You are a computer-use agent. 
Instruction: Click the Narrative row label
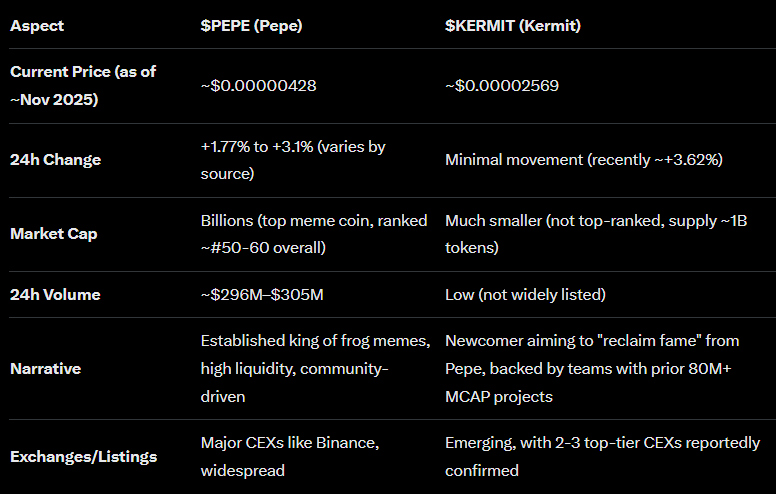pyautogui.click(x=45, y=368)
